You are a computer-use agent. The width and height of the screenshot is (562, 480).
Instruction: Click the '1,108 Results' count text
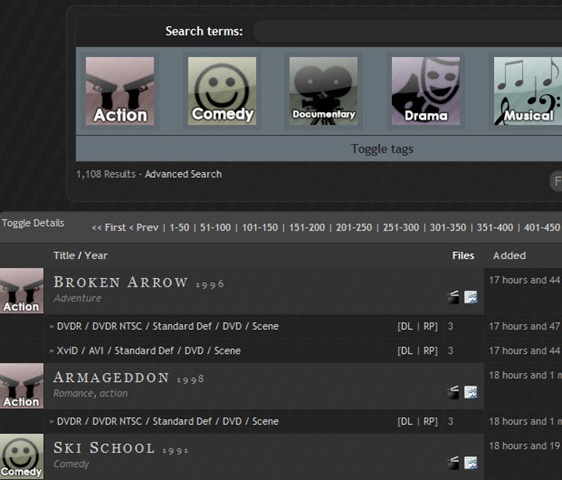coord(106,174)
